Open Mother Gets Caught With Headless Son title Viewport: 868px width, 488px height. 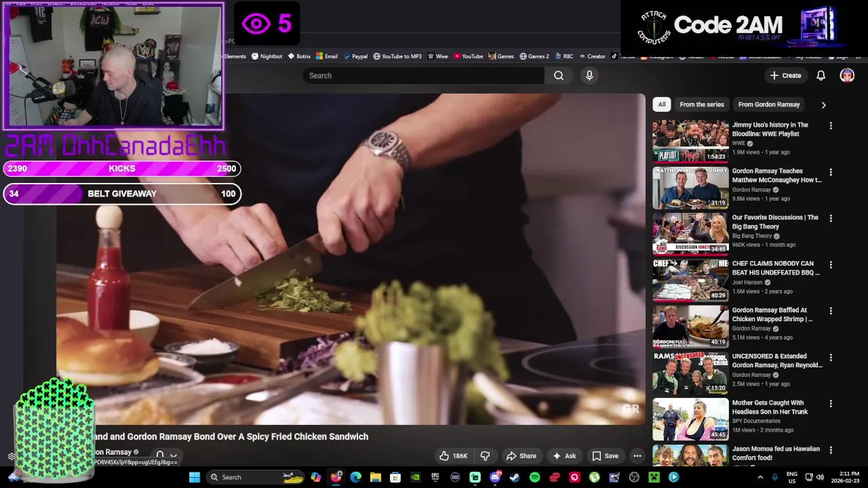click(x=770, y=407)
